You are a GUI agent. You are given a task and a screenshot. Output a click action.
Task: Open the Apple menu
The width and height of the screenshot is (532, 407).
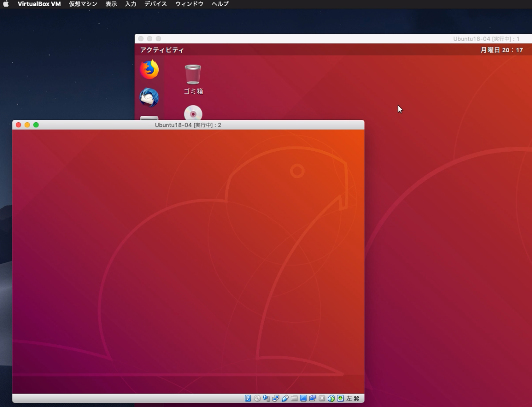[x=6, y=4]
